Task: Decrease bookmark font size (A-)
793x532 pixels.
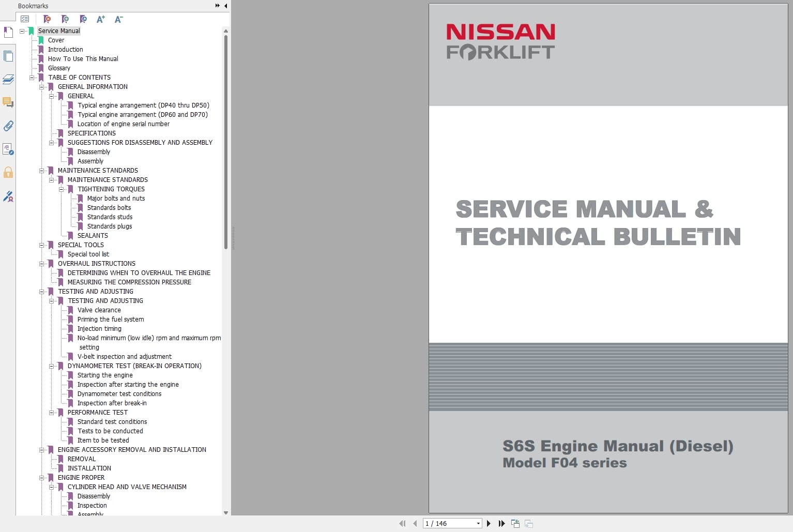Action: coord(118,19)
